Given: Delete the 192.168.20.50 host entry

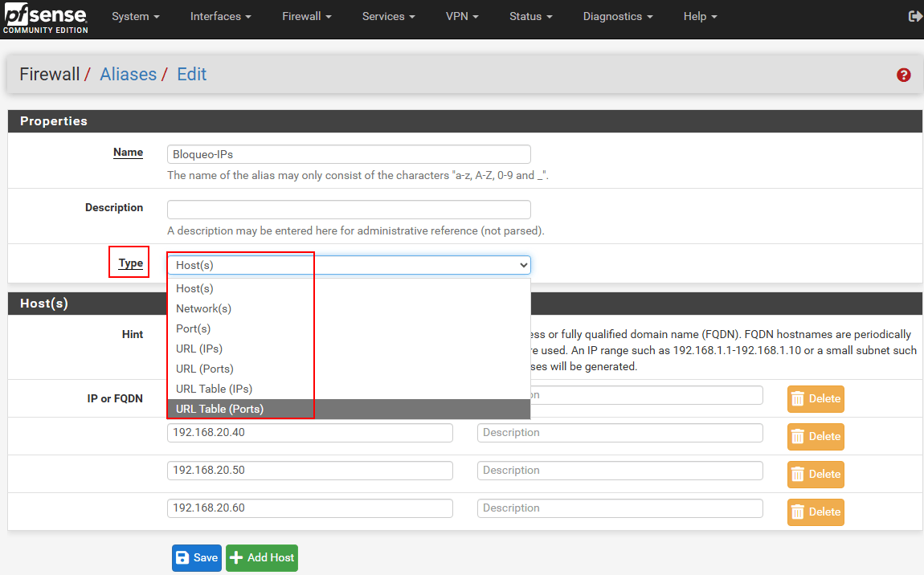Looking at the screenshot, I should tap(816, 475).
